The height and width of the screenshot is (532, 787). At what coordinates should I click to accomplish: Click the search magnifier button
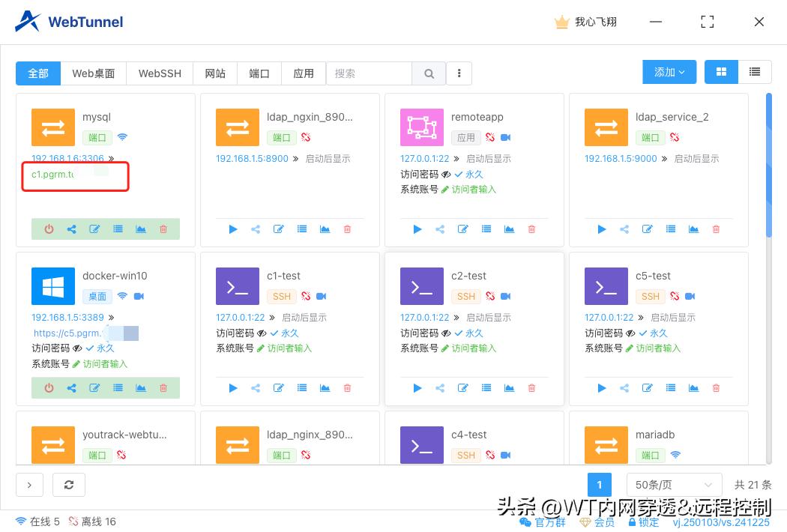428,73
